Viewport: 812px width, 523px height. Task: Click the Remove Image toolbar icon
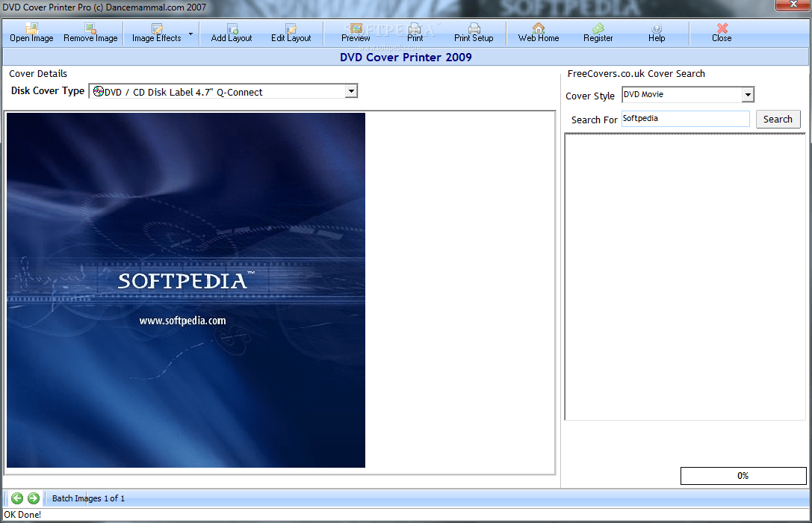(x=90, y=32)
